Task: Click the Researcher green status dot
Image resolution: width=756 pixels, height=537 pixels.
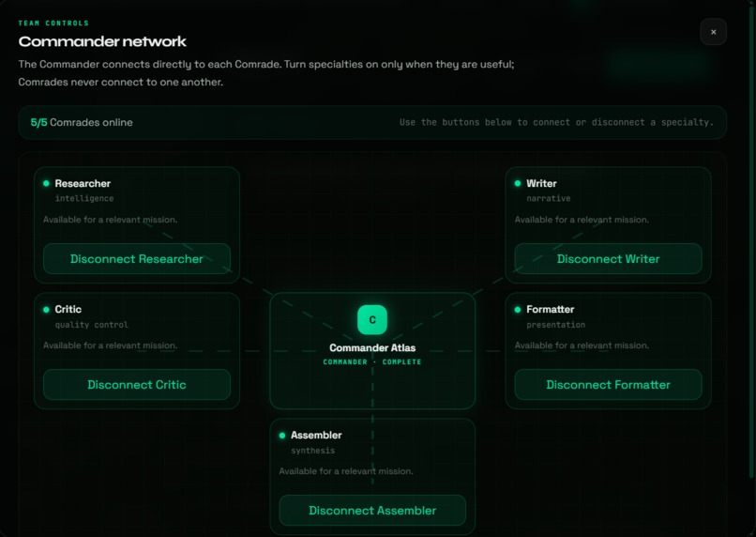Action: (x=46, y=183)
